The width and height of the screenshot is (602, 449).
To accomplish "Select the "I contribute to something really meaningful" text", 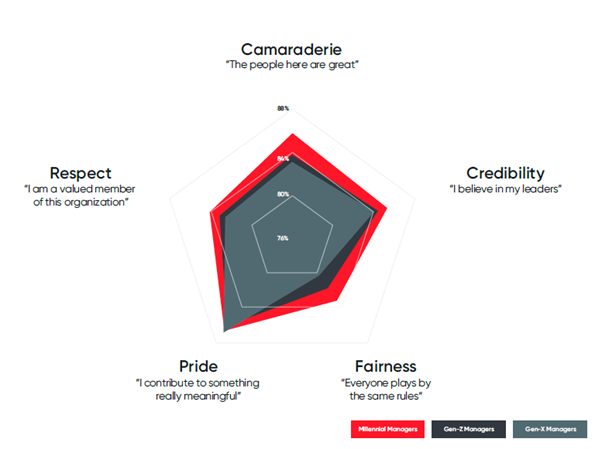I will coord(198,389).
